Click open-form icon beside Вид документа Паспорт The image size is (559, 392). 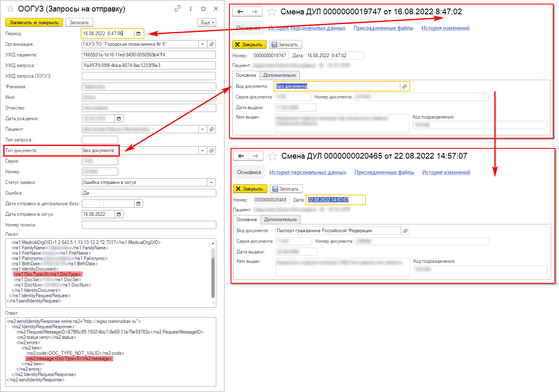coord(405,231)
